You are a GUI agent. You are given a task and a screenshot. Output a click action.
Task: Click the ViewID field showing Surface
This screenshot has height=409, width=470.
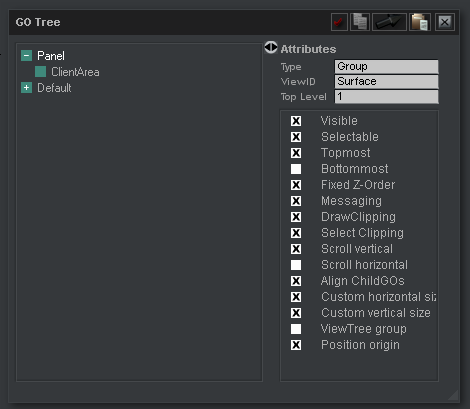[x=386, y=82]
